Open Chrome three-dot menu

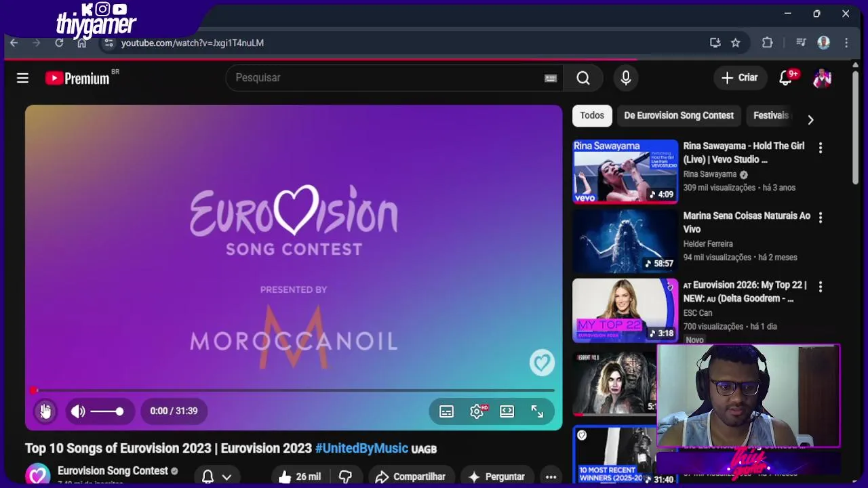click(x=846, y=43)
